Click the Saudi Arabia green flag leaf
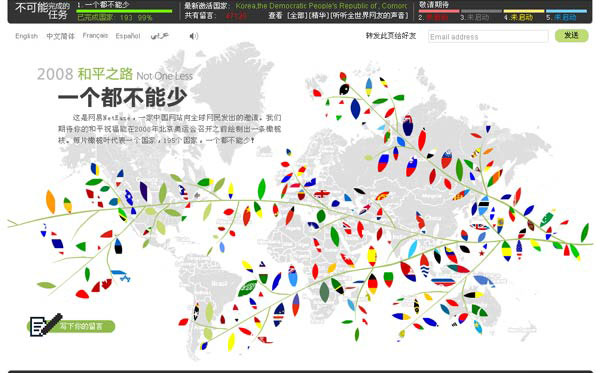Viewport: 600px width, 373px height. click(248, 288)
